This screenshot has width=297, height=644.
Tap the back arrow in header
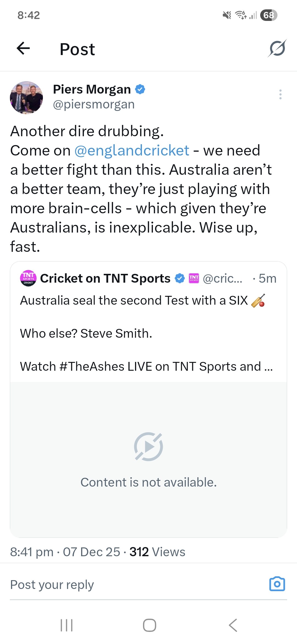pyautogui.click(x=23, y=49)
